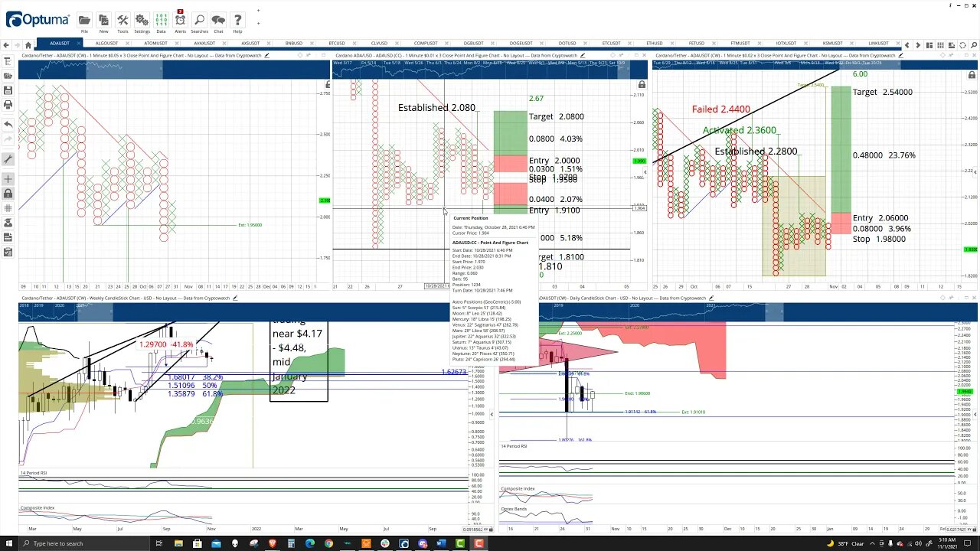Close the ADAUSDT tab
980x551 pixels.
click(x=79, y=44)
